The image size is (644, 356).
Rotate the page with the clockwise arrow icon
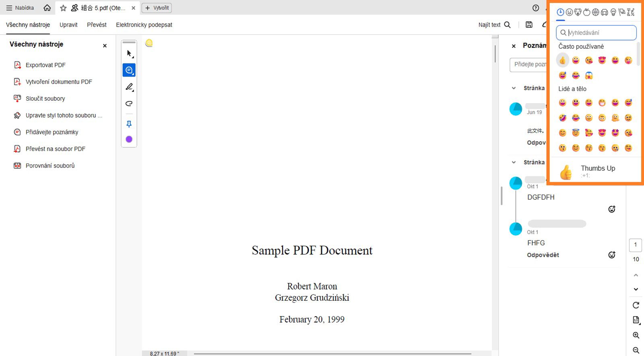pos(636,305)
